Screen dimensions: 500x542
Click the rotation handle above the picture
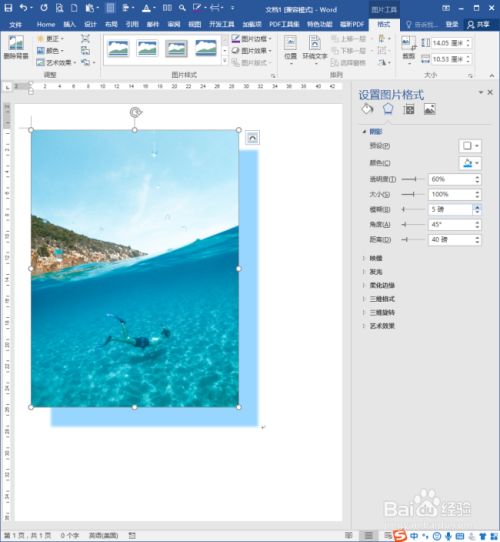(136, 112)
